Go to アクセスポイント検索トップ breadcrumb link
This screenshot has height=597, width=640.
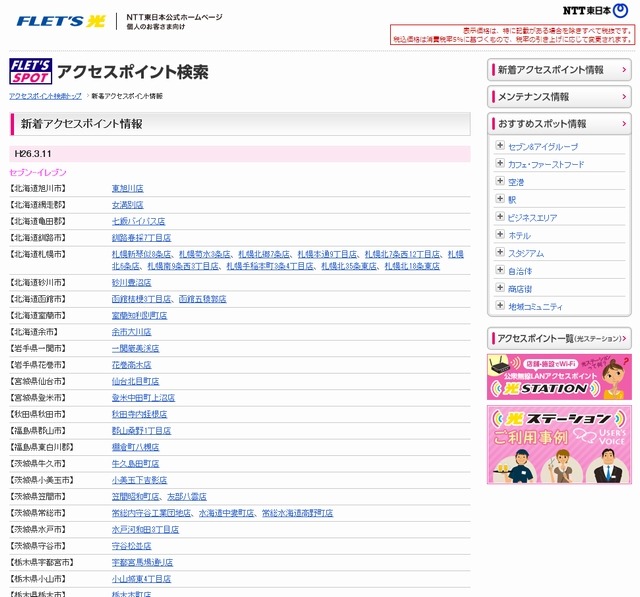tap(45, 96)
